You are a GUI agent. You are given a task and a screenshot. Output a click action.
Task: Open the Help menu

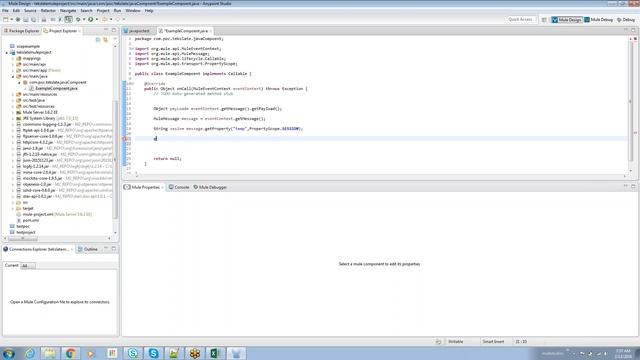coord(149,11)
